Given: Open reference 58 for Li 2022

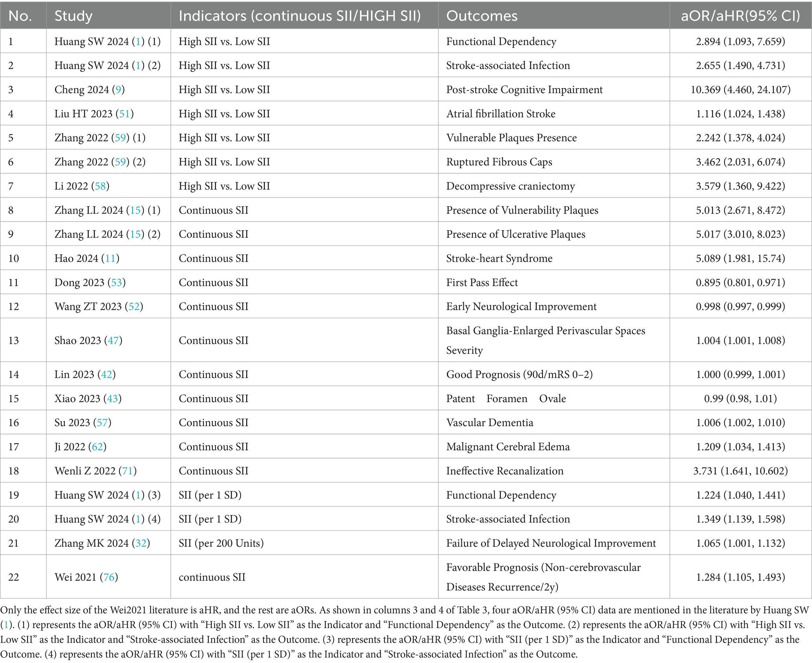Looking at the screenshot, I should click(101, 186).
